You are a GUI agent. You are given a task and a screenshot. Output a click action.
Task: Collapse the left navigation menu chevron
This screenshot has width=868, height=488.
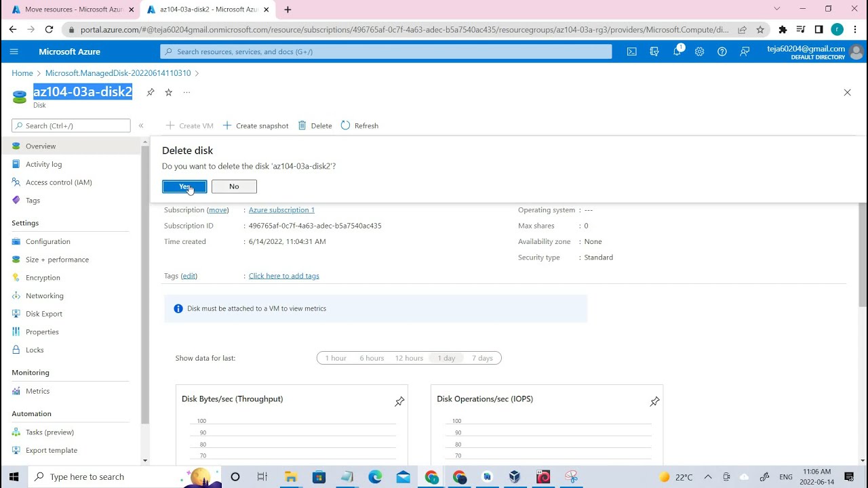141,125
